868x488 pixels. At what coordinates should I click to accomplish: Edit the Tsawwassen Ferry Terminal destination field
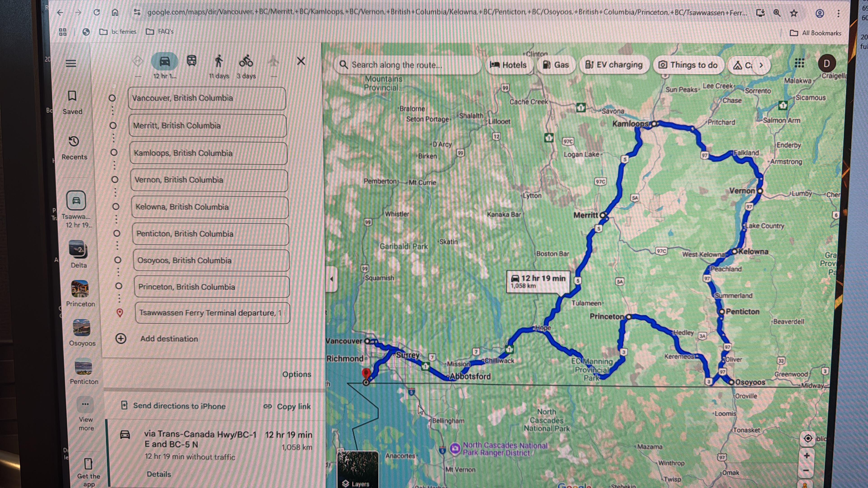tap(213, 313)
